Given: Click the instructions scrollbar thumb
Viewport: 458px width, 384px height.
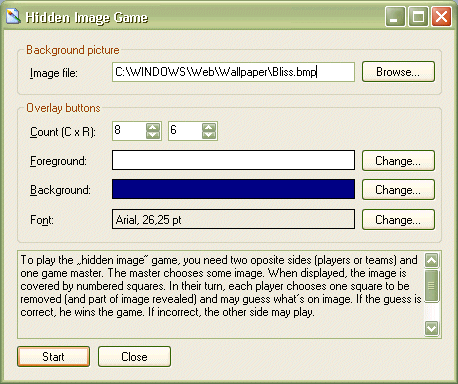Looking at the screenshot, I should pos(432,285).
